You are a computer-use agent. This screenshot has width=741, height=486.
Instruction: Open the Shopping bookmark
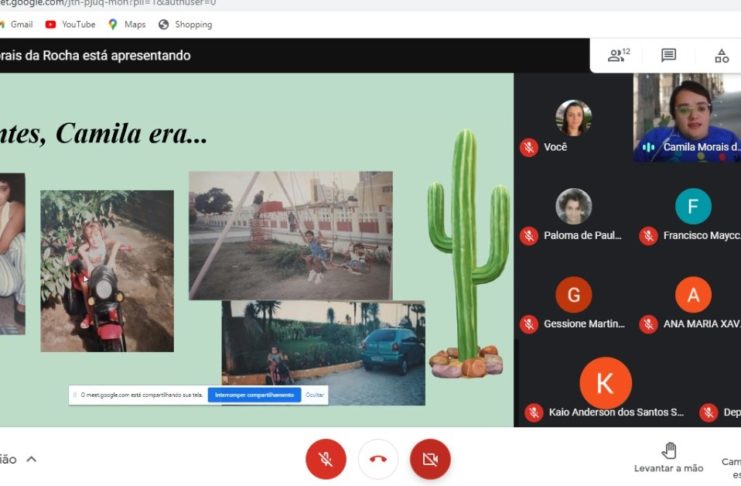point(185,24)
